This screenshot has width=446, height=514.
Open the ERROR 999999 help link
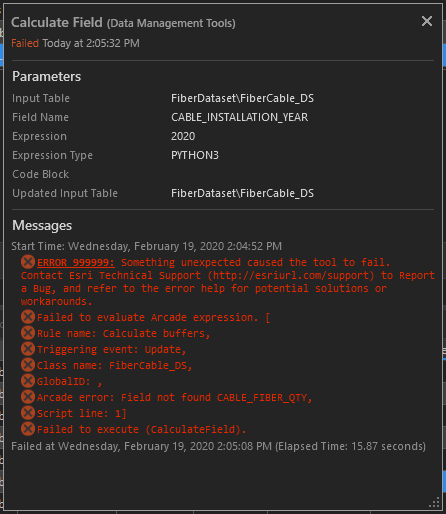coord(76,263)
